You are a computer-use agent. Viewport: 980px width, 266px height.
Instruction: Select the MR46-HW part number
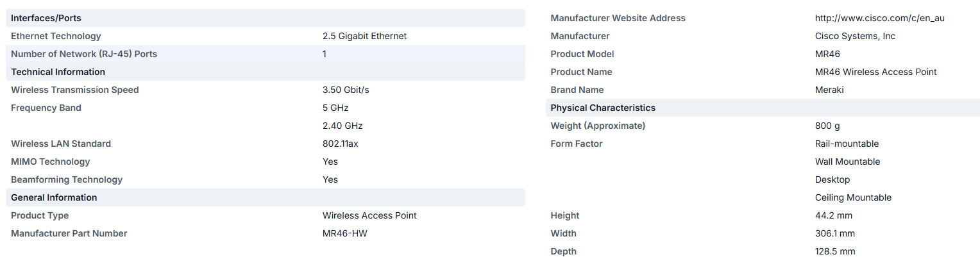344,233
